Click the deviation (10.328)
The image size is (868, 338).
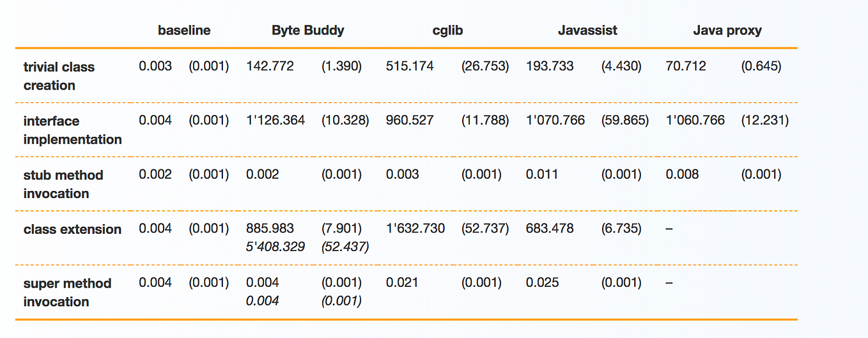pyautogui.click(x=345, y=120)
